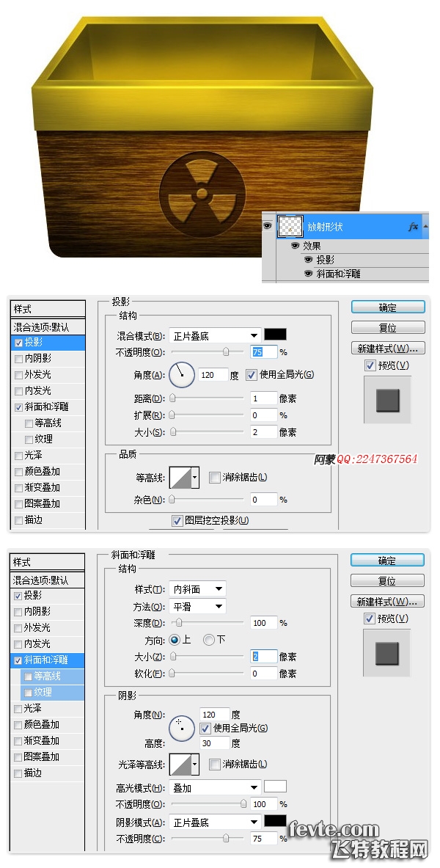Click the 软化 slider track
The height and width of the screenshot is (868, 440).
pyautogui.click(x=207, y=673)
